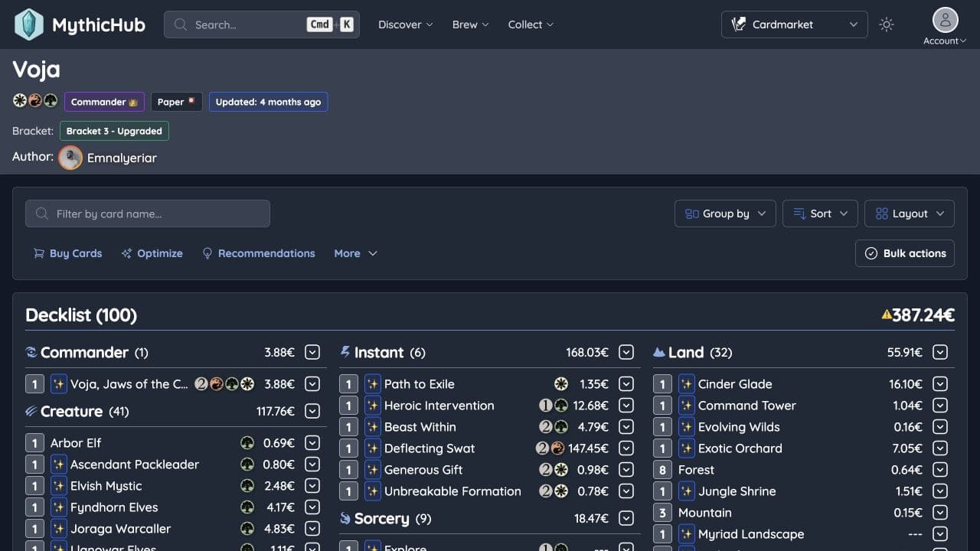Click the quantity box for Mountain
980x551 pixels.
coord(662,513)
